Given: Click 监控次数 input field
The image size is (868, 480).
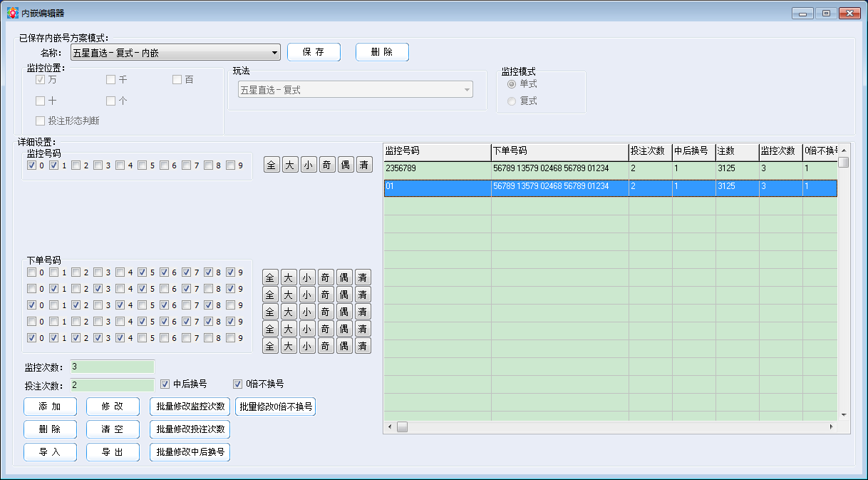Looking at the screenshot, I should point(112,367).
